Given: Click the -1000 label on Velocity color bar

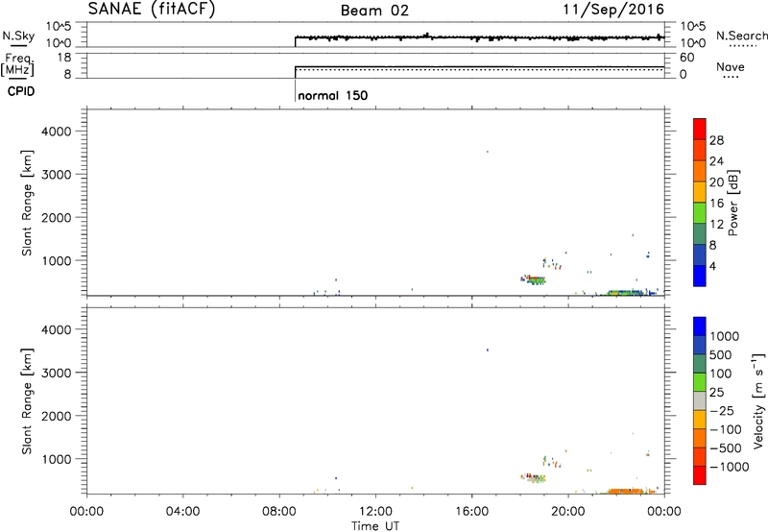Looking at the screenshot, I should point(730,467).
